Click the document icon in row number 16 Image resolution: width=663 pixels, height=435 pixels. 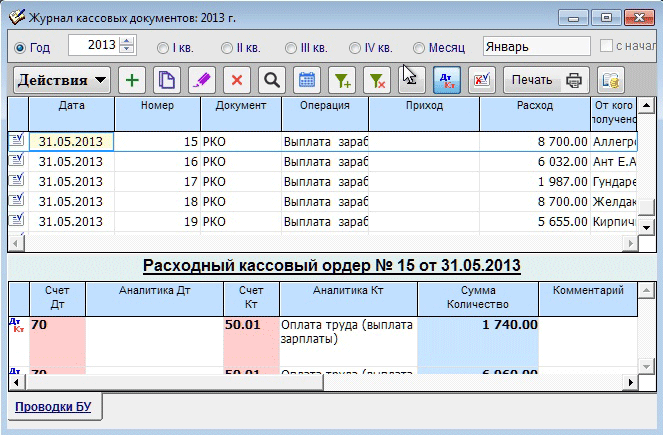(x=17, y=160)
